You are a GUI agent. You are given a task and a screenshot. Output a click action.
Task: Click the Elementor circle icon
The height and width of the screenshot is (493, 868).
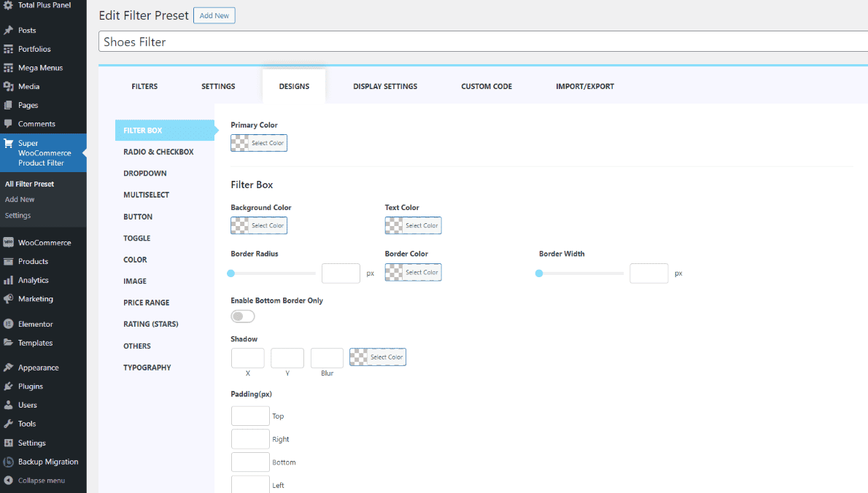click(x=8, y=325)
